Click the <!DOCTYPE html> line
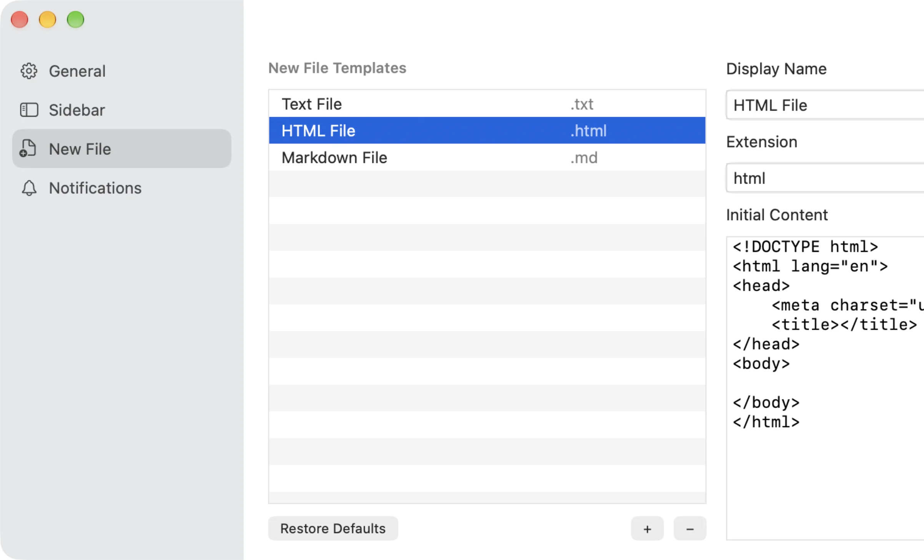Screen dimensions: 924x560 coord(805,247)
